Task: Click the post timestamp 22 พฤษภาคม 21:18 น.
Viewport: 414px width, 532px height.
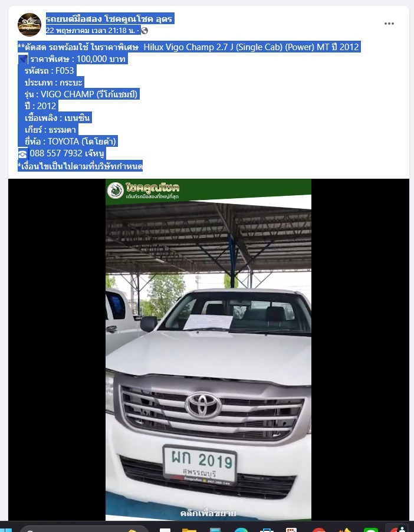Action: [x=91, y=31]
